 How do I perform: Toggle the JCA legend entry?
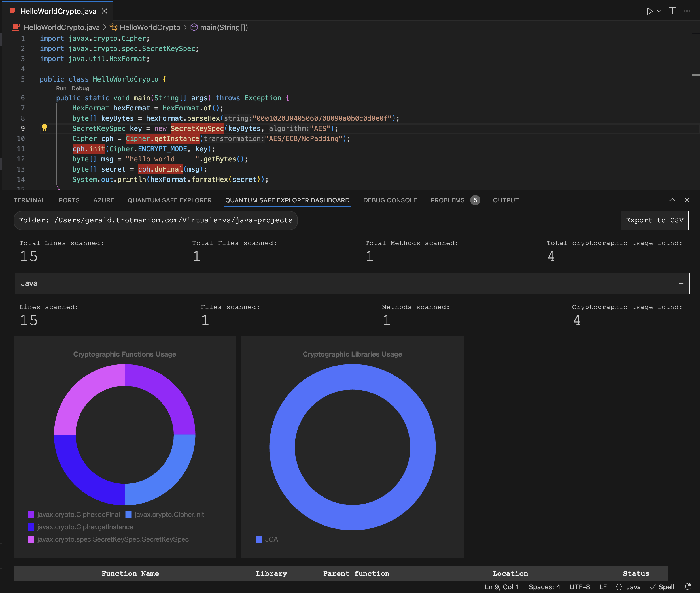[268, 539]
